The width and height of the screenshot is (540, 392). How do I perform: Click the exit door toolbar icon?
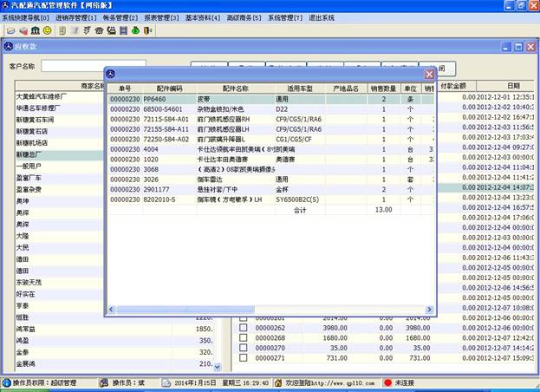point(147,30)
